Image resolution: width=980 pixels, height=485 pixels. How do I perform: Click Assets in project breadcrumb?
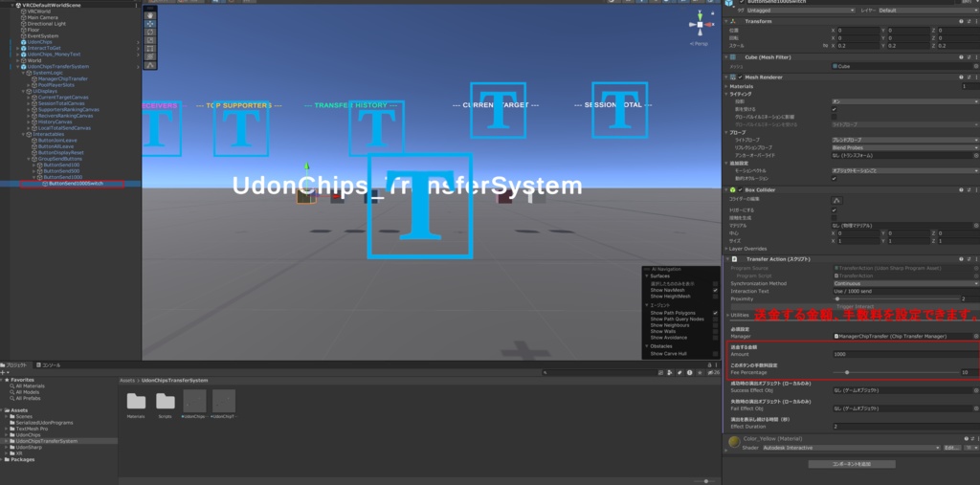[127, 380]
